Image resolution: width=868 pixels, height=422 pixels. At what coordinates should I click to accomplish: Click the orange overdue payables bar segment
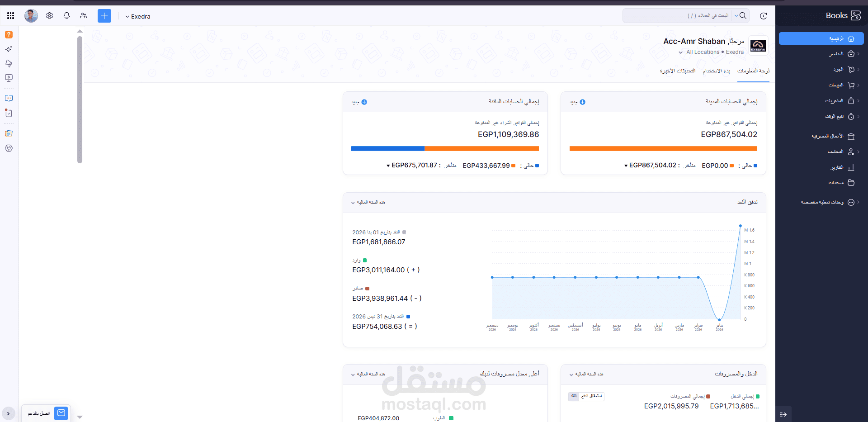click(x=481, y=148)
